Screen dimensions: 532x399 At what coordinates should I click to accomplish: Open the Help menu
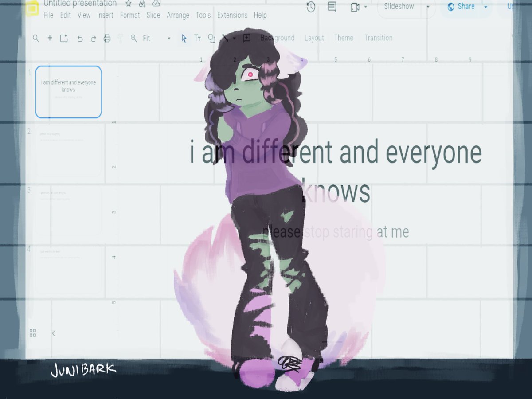[x=260, y=15]
